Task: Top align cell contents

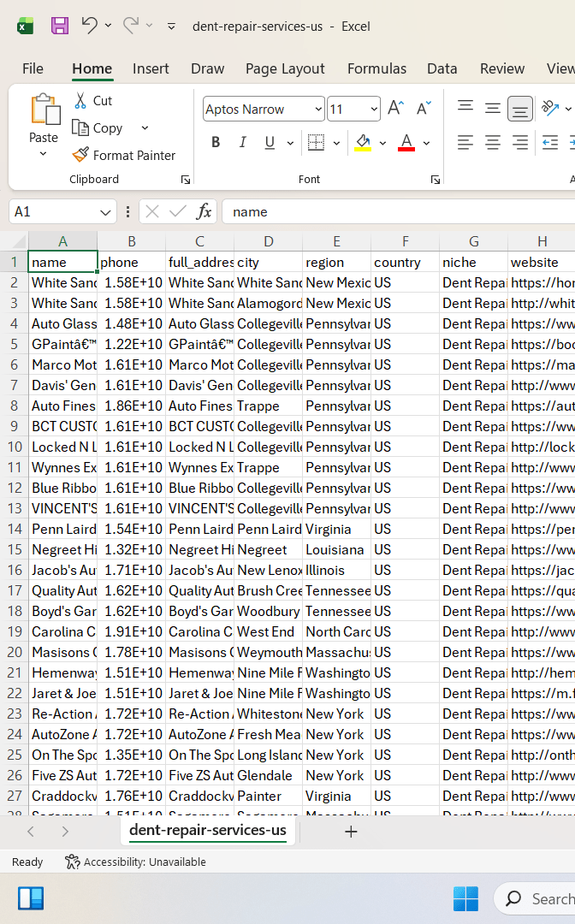Action: tap(465, 108)
